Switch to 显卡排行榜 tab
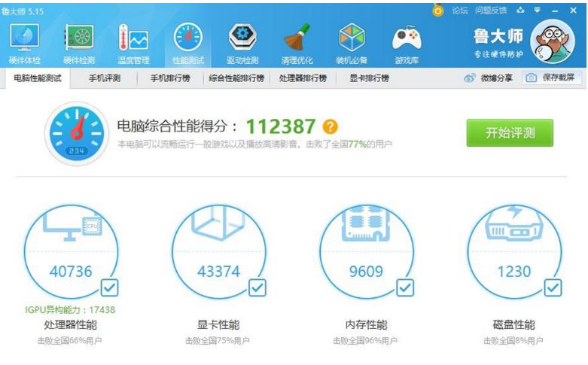Screen dimensions: 588x365 (369, 78)
